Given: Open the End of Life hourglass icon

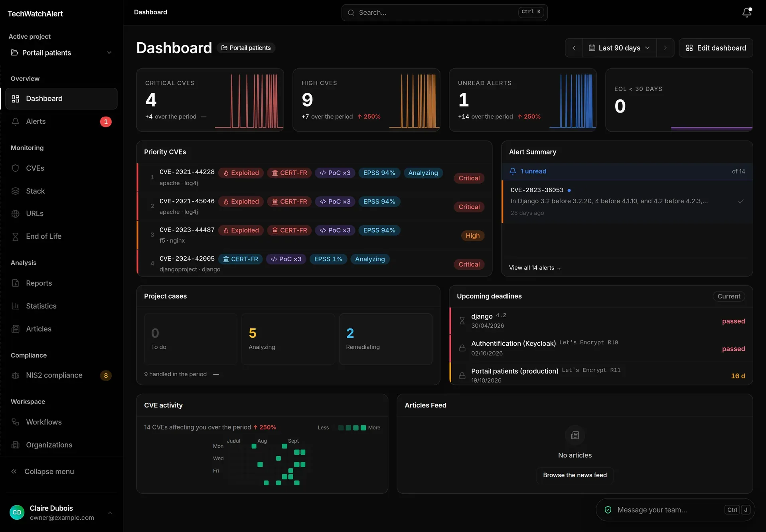Looking at the screenshot, I should pyautogui.click(x=16, y=237).
